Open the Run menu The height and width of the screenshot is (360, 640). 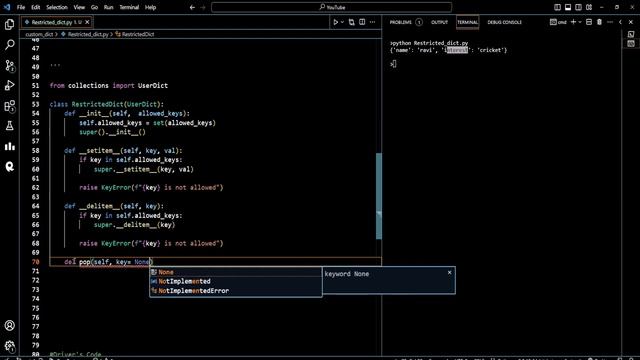point(109,7)
